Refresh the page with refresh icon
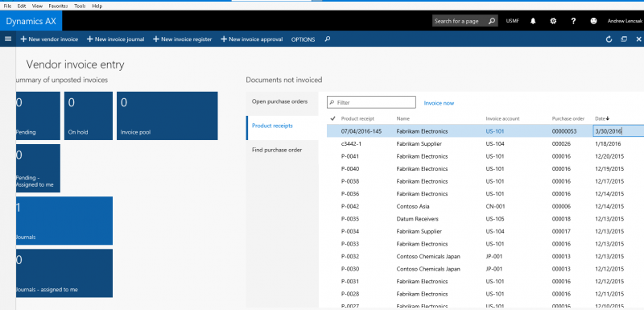The image size is (644, 310). click(609, 39)
